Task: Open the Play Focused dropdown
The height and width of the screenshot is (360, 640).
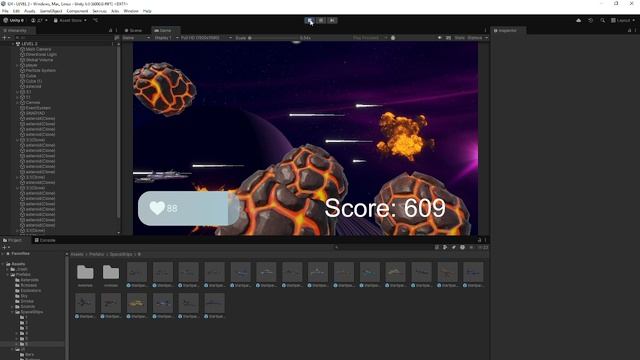Action: (370, 38)
